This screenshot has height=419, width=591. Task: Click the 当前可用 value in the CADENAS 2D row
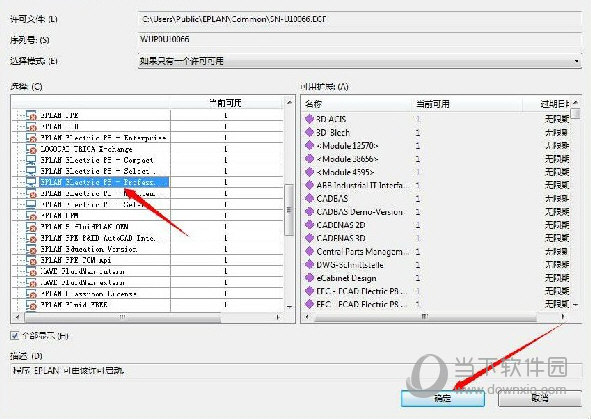click(x=418, y=225)
